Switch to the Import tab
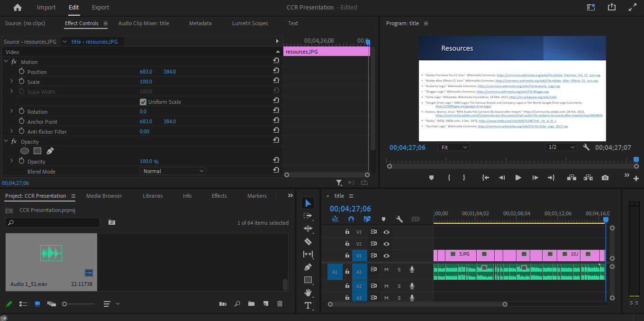Viewport: 644px width, 321px height. pyautogui.click(x=46, y=7)
